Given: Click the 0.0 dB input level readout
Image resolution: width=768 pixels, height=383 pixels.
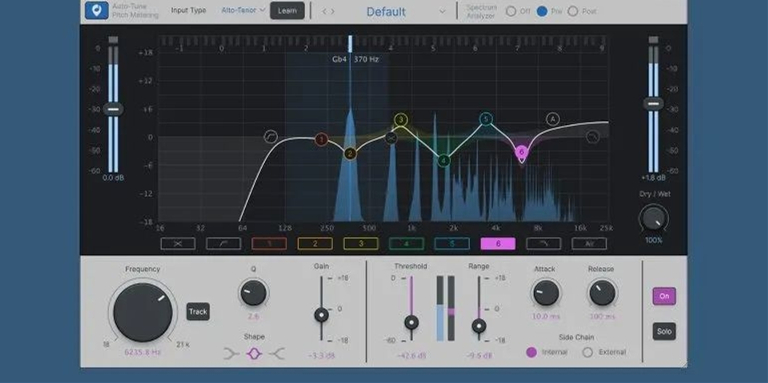Looking at the screenshot, I should pos(113,178).
